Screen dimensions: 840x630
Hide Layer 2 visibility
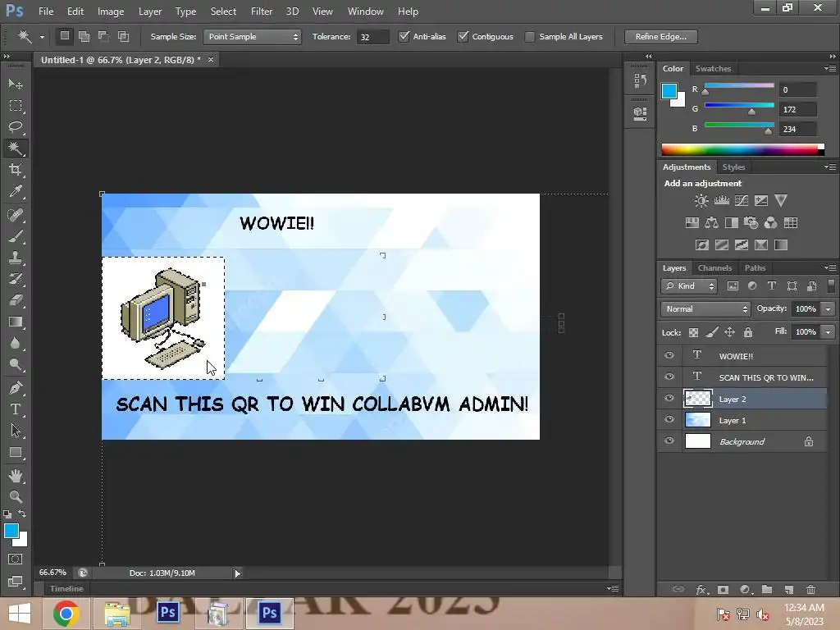point(669,398)
